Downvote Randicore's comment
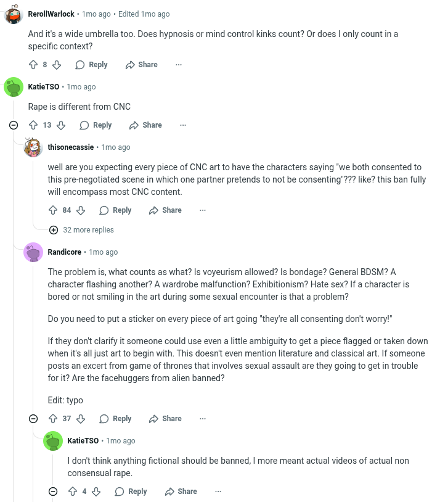448x502 pixels. point(81,419)
